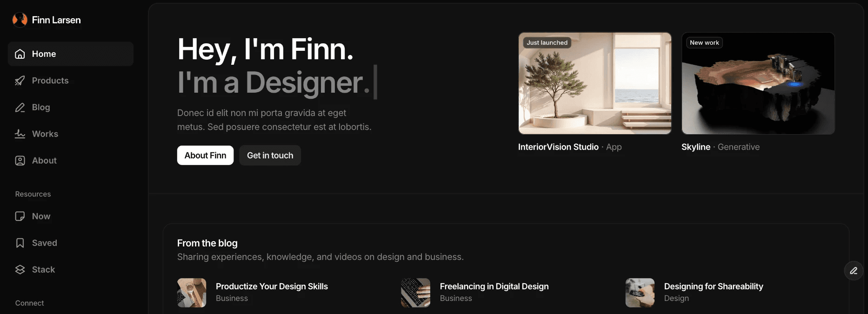Viewport: 868px width, 314px height.
Task: Click the Get in touch button
Action: (x=270, y=155)
